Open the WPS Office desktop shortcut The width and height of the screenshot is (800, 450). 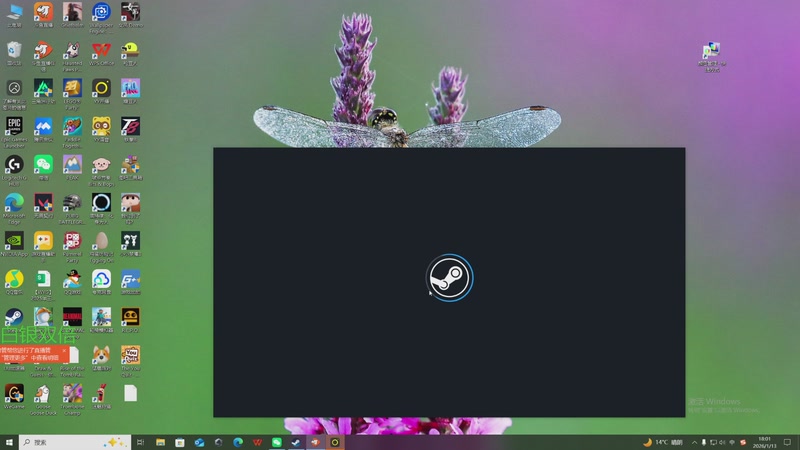tap(101, 54)
